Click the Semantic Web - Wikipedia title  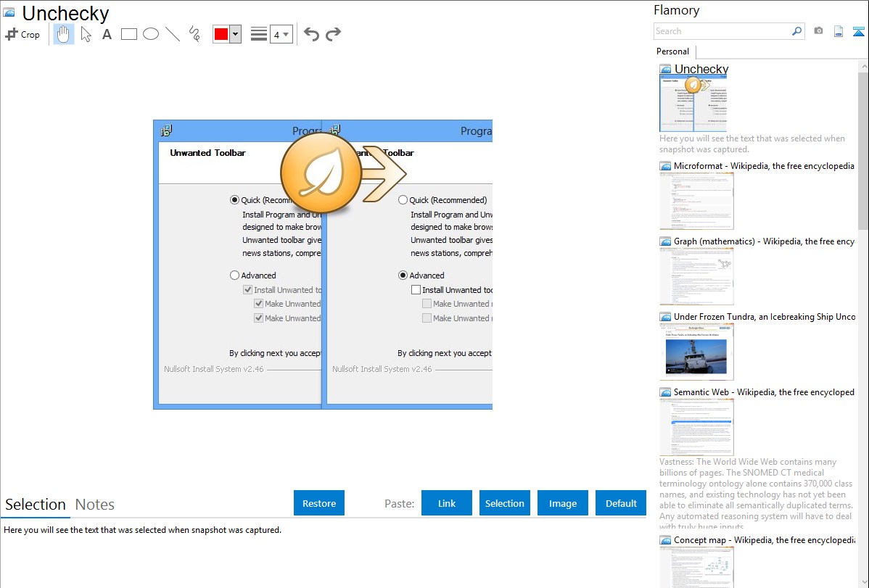click(x=764, y=392)
